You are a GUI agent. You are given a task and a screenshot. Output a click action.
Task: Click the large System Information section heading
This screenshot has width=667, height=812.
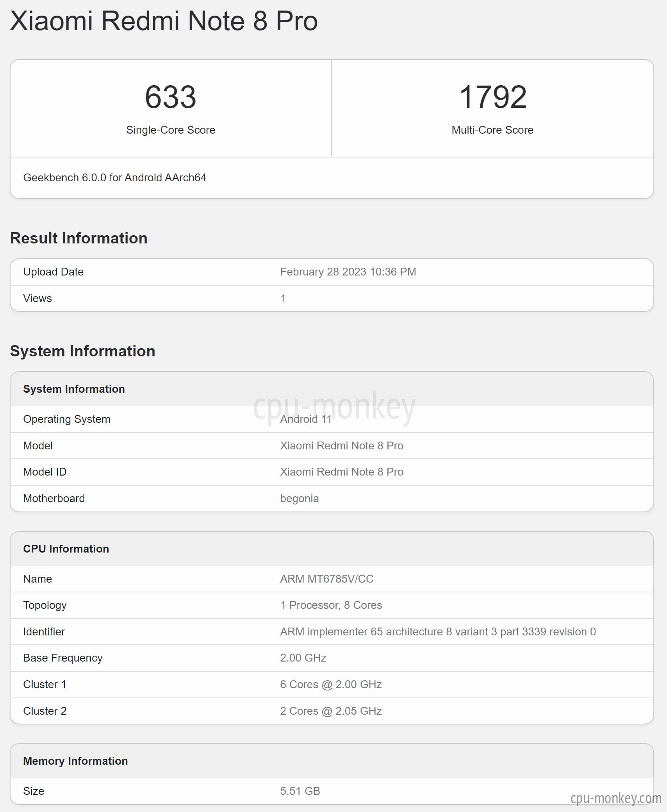pyautogui.click(x=83, y=351)
